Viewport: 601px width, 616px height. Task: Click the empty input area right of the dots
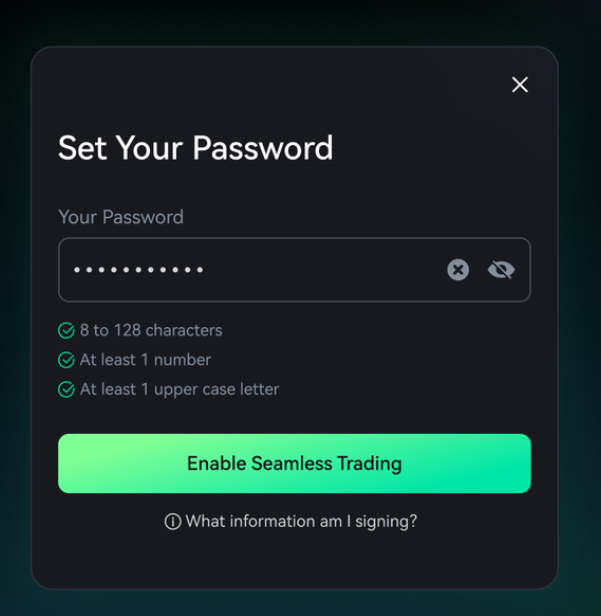coord(320,270)
